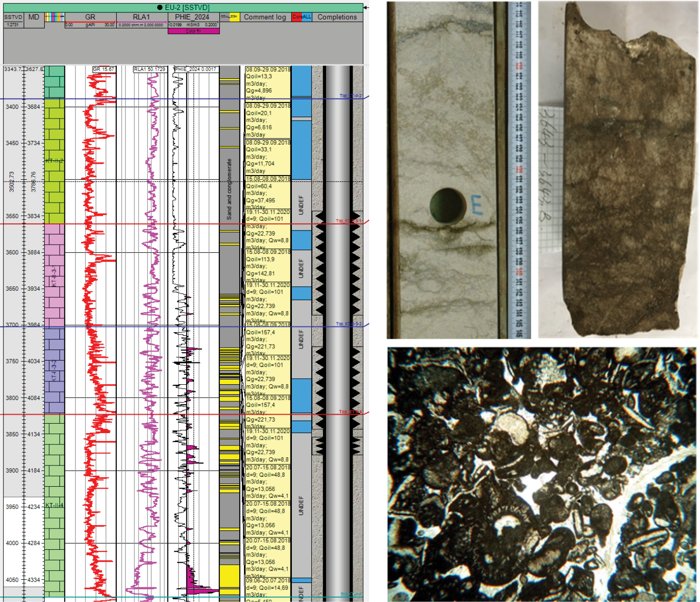Open the thin section micrograph image
This screenshot has height=602, width=700.
coord(541,474)
